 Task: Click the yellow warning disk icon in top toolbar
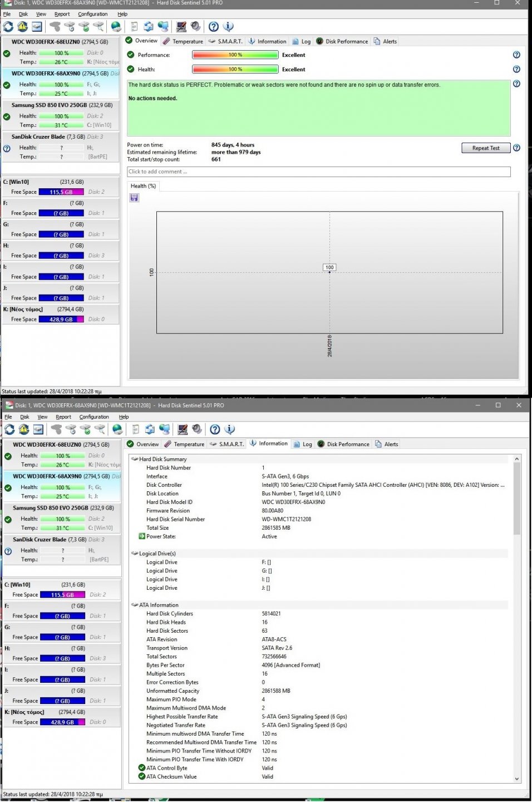[22, 27]
